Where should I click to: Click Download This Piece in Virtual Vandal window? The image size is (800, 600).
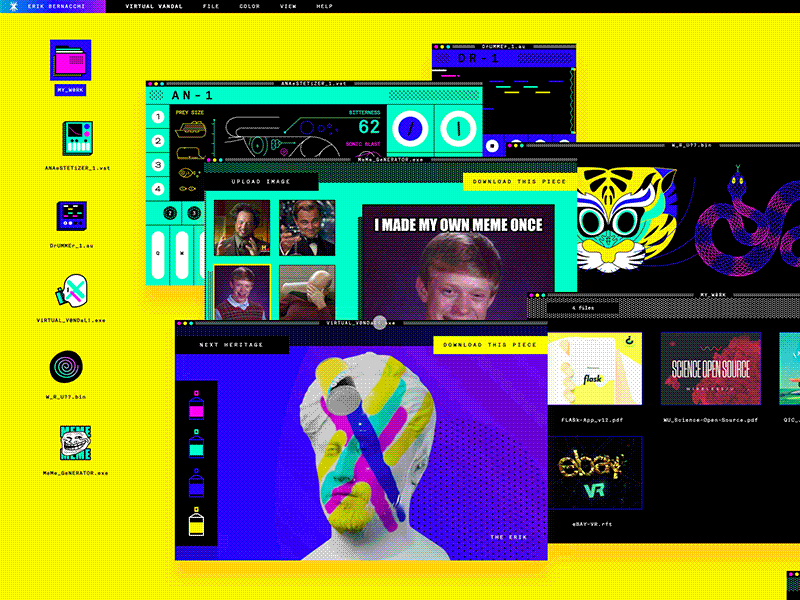490,345
